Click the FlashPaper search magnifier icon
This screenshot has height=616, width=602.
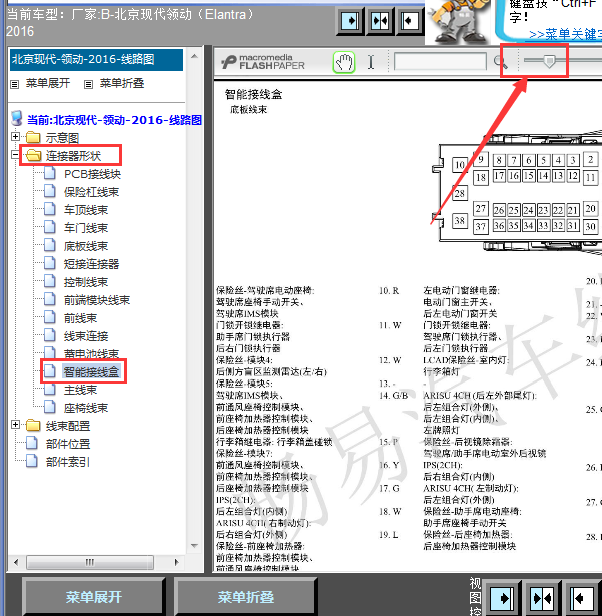click(500, 62)
